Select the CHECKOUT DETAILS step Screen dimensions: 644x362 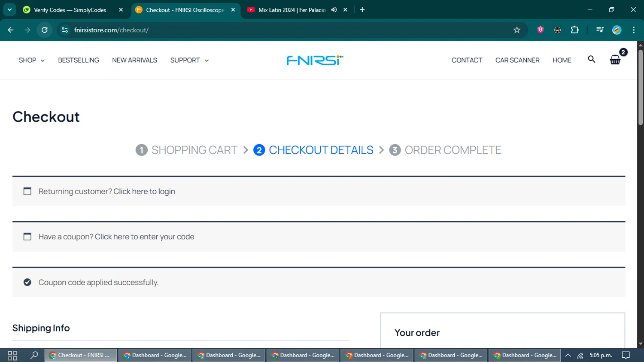click(x=321, y=150)
